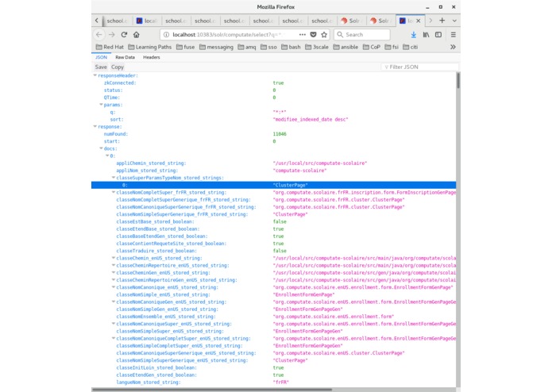This screenshot has height=392, width=552.
Task: Collapse the responseHeader node
Action: pos(95,75)
